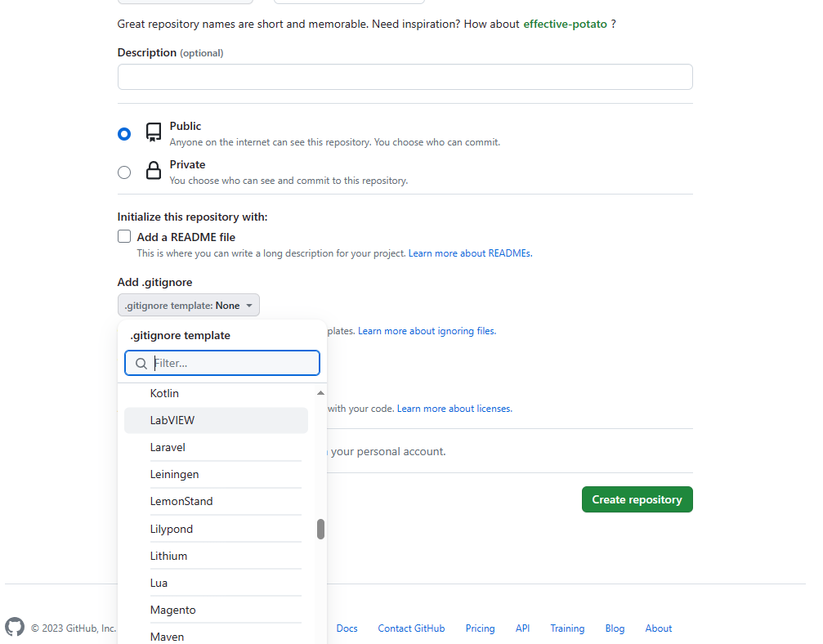The height and width of the screenshot is (644, 823).
Task: Choose Laravel gitignore template
Action: coord(216,447)
